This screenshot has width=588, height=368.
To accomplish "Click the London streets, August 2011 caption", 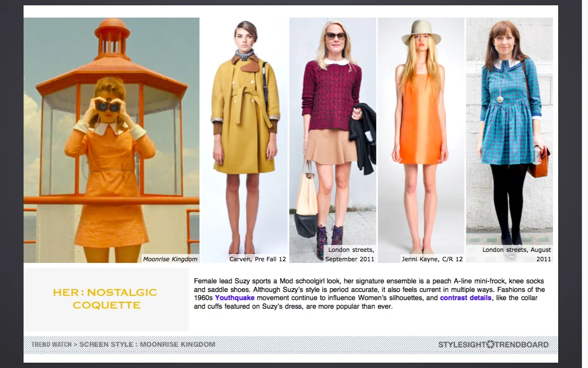I will click(x=517, y=254).
